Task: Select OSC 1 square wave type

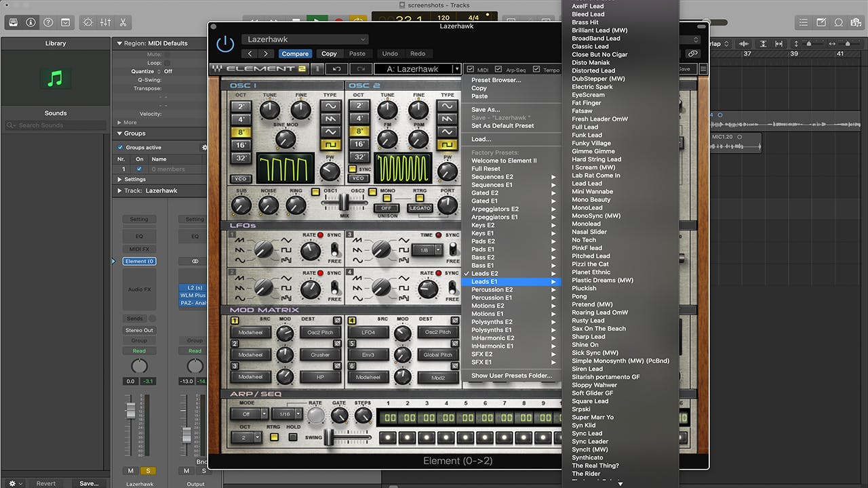Action: [330, 144]
